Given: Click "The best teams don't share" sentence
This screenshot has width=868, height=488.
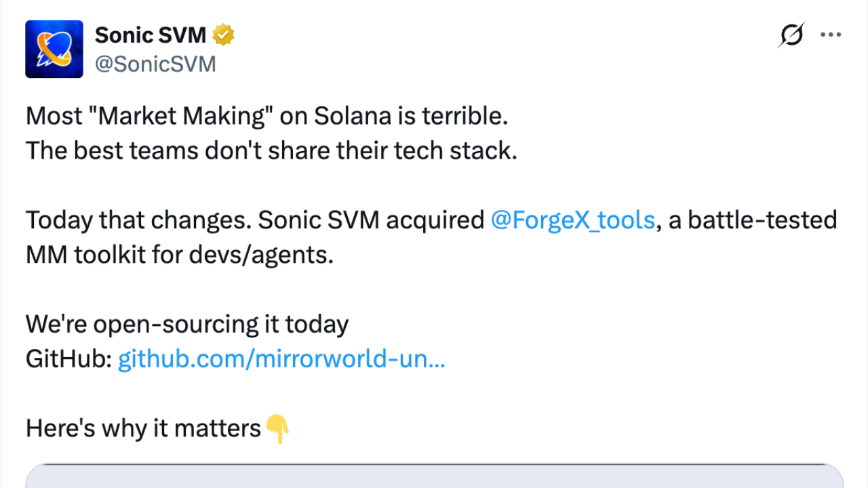Looking at the screenshot, I should click(271, 150).
